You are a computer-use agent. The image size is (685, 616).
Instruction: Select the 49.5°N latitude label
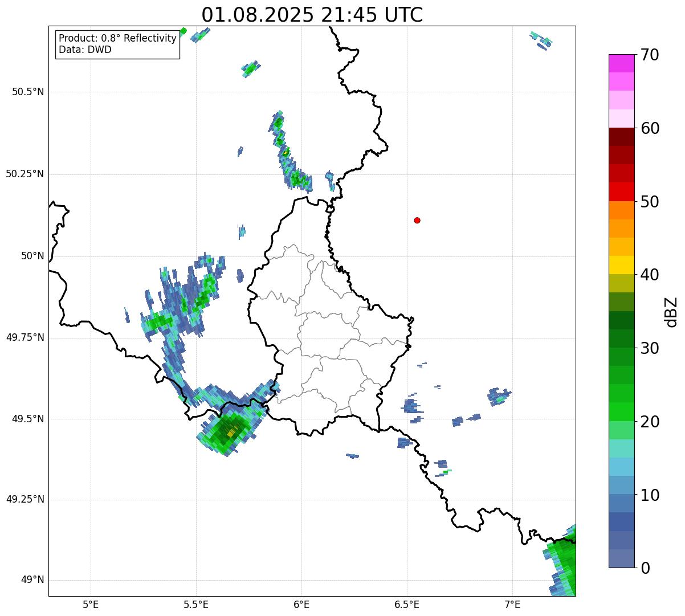point(28,419)
